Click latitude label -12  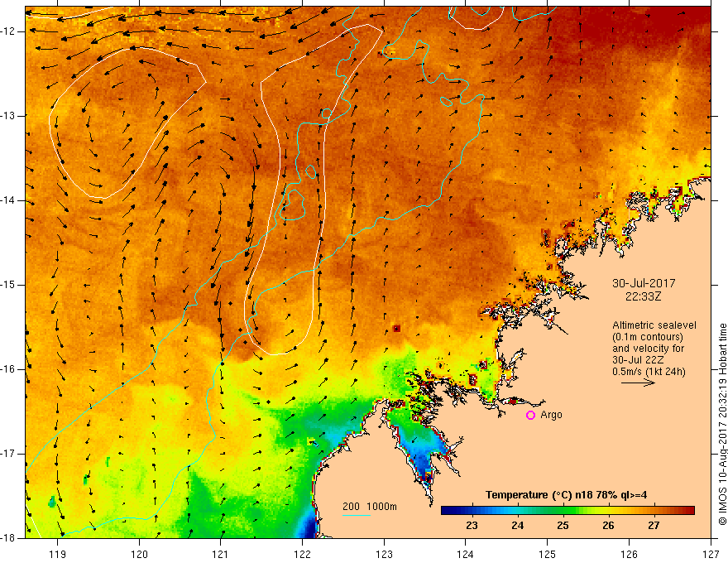point(8,31)
